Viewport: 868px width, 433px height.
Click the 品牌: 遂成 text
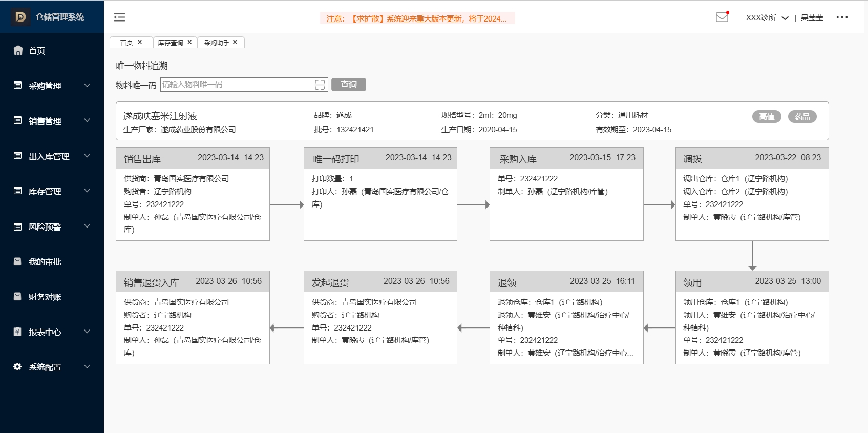333,115
